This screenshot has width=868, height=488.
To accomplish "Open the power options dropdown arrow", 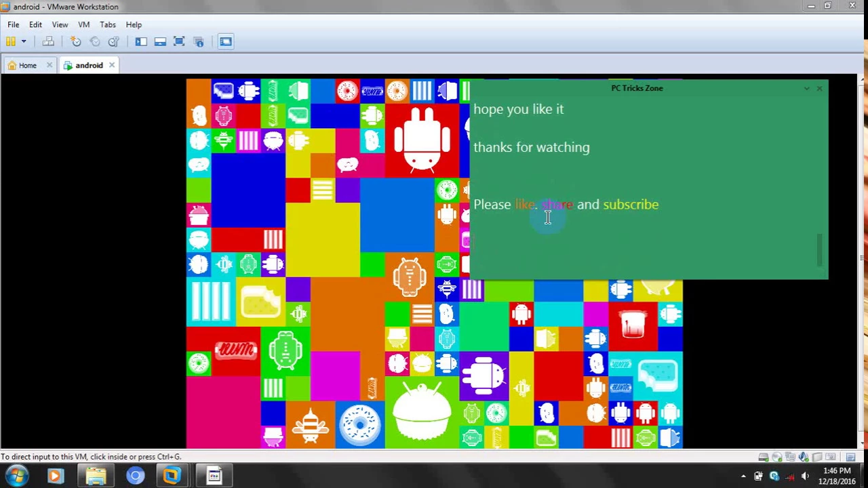I will [x=23, y=41].
